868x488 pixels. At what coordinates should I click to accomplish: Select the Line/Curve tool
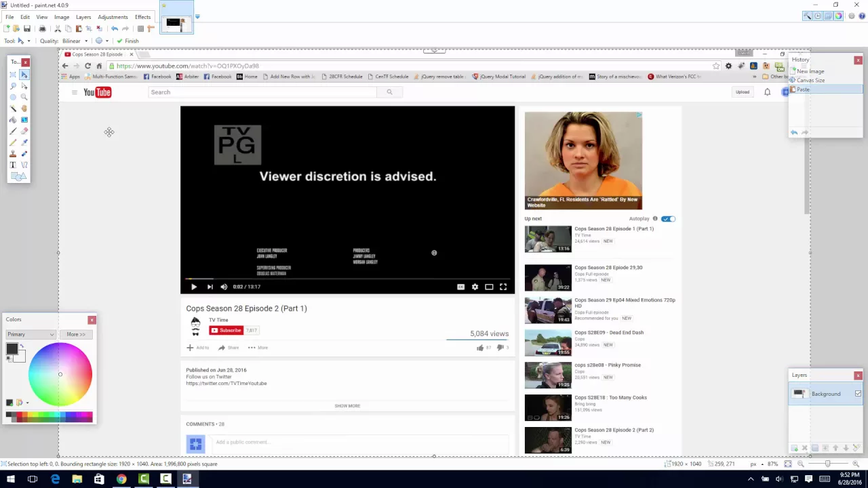pos(24,165)
